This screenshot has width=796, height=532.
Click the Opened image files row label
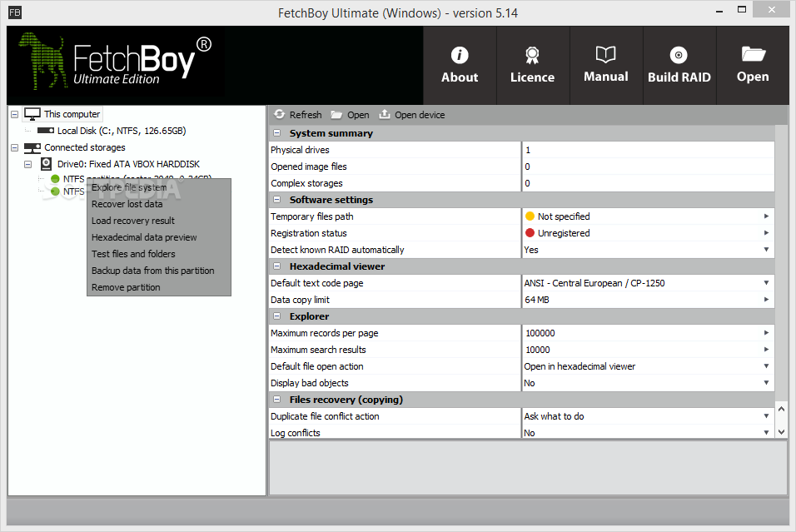309,167
